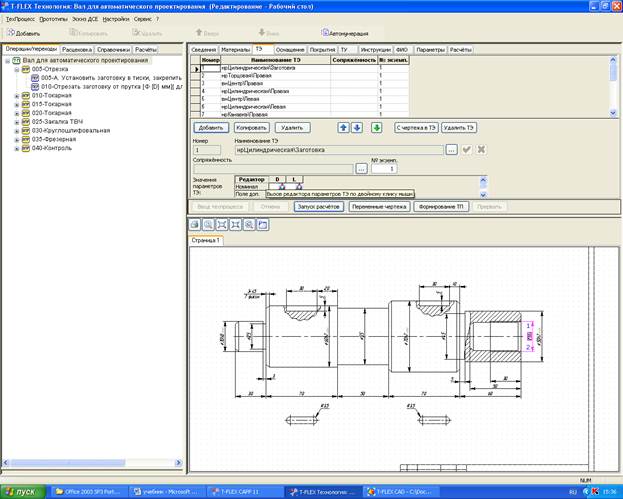623x499 pixels.
Task: Click the left tree panel horizontal scrollbar thumb
Action: click(x=67, y=463)
